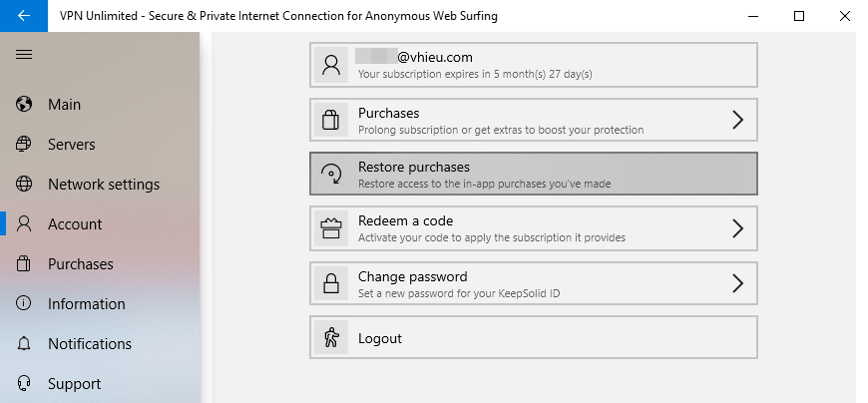Image resolution: width=868 pixels, height=403 pixels.
Task: Expand Purchases row with chevron arrow
Action: (x=737, y=120)
